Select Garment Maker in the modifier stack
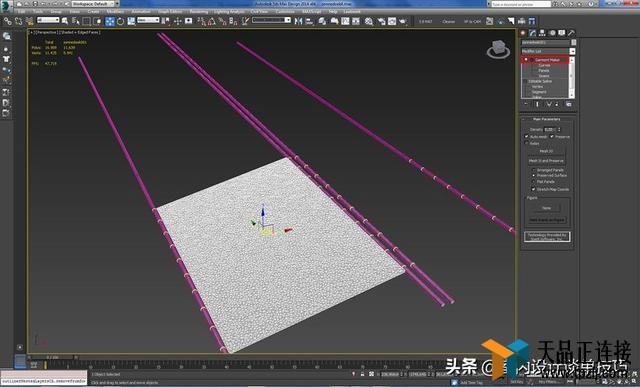The height and width of the screenshot is (387, 640). pyautogui.click(x=547, y=60)
